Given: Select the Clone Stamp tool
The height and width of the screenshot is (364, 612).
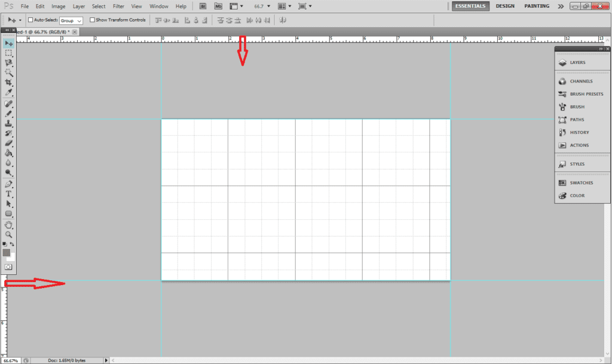Looking at the screenshot, I should (9, 124).
